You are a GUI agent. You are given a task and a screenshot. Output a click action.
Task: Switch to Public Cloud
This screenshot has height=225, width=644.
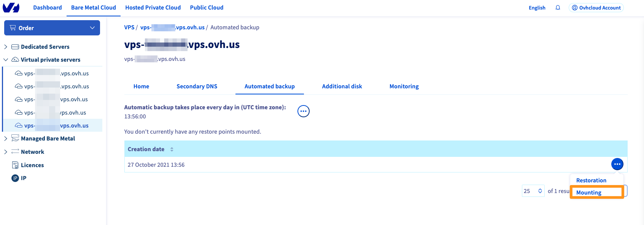[x=207, y=8]
